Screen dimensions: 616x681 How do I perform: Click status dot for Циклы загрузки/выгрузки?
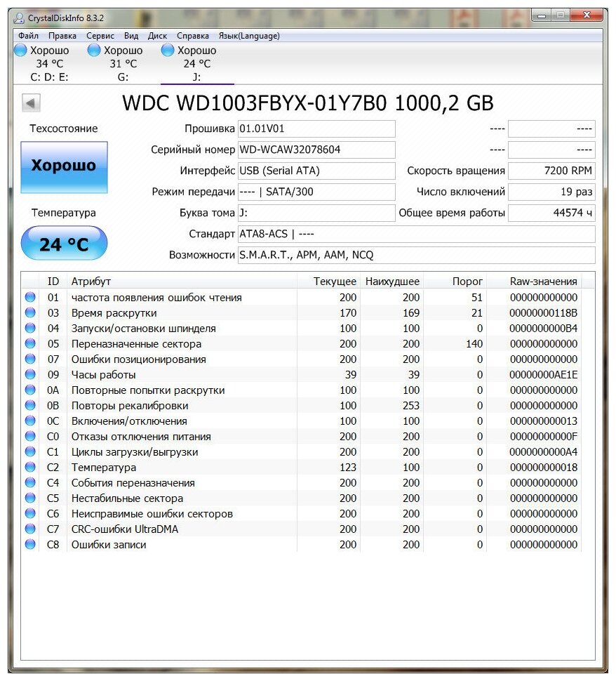point(30,451)
